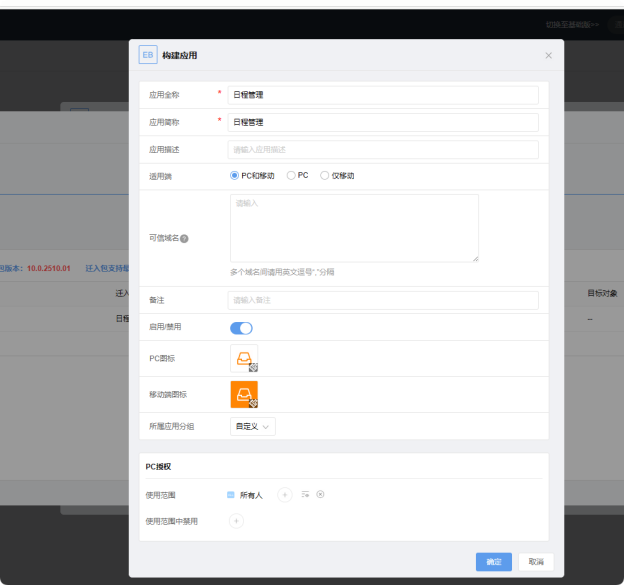Change the 移动端图标 orange inbox icon
Screen dimensions: 624x586
pyautogui.click(x=244, y=394)
